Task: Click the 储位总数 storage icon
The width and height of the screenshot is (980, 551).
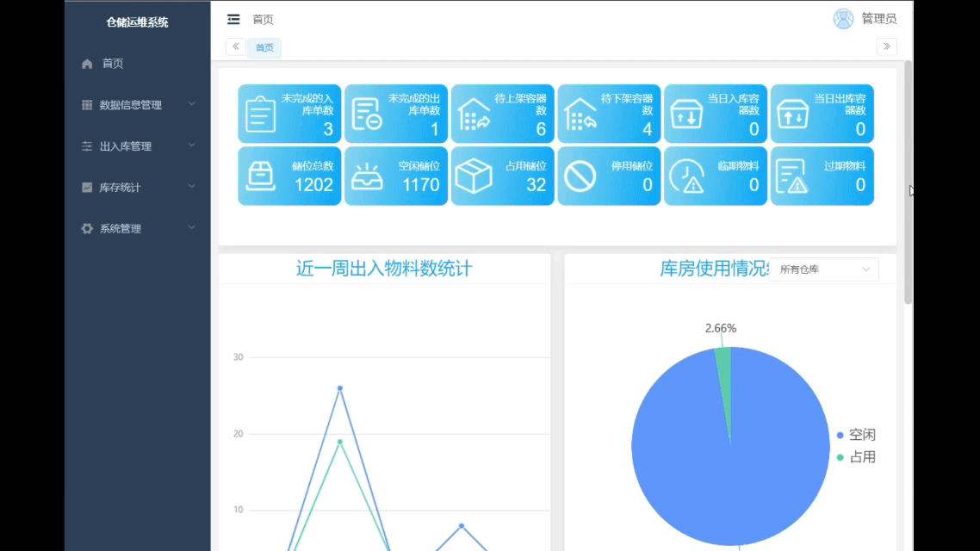Action: click(x=260, y=176)
